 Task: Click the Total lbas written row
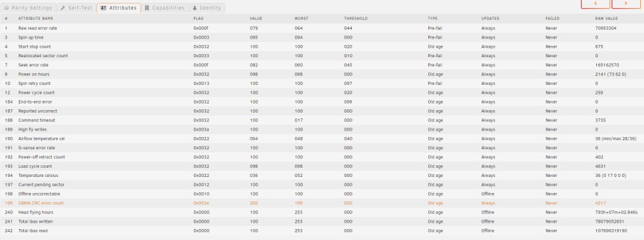pyautogui.click(x=322, y=221)
